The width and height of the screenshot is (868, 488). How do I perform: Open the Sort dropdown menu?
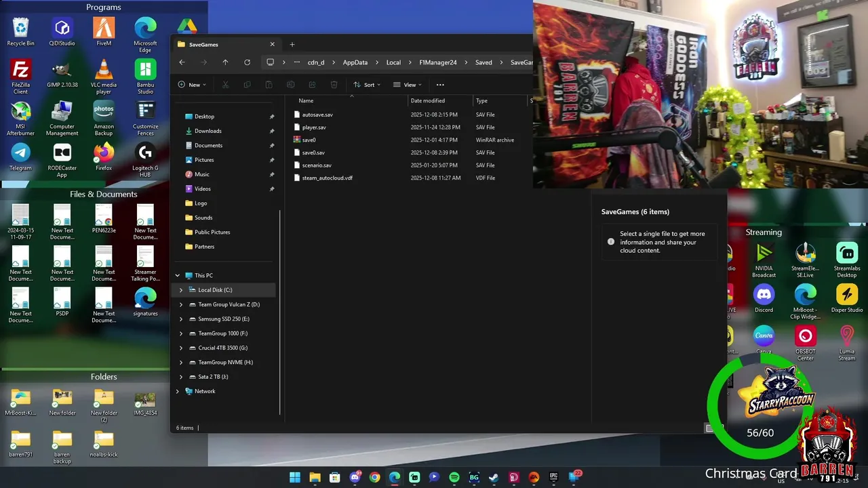[367, 85]
